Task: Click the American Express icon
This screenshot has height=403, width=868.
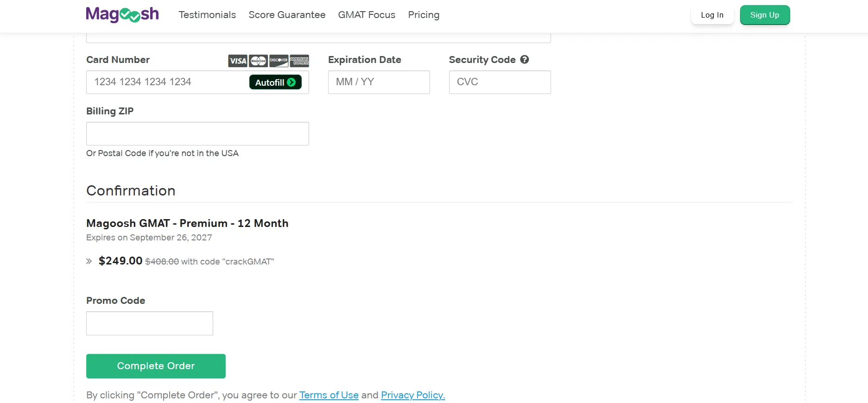Action: [x=299, y=61]
